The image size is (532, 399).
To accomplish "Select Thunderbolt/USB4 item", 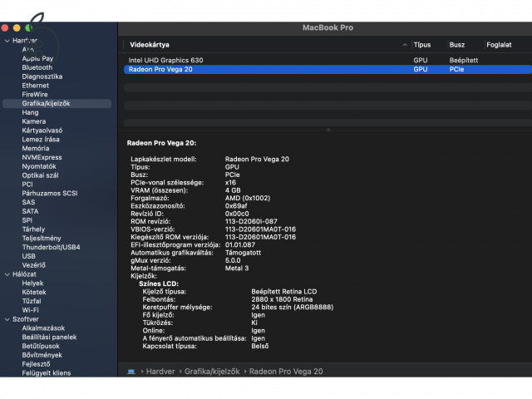I will [x=51, y=248].
